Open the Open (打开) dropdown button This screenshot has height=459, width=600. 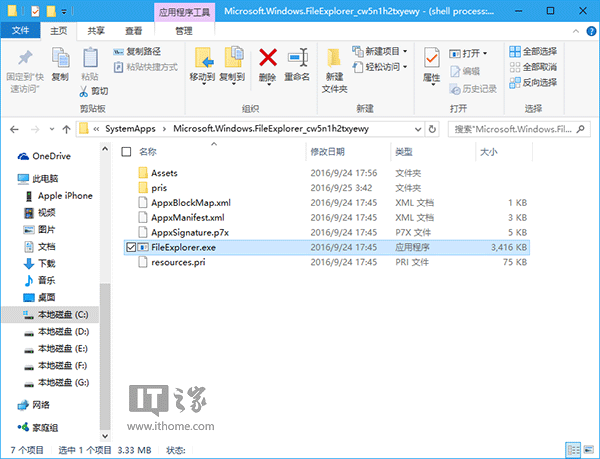[x=468, y=54]
